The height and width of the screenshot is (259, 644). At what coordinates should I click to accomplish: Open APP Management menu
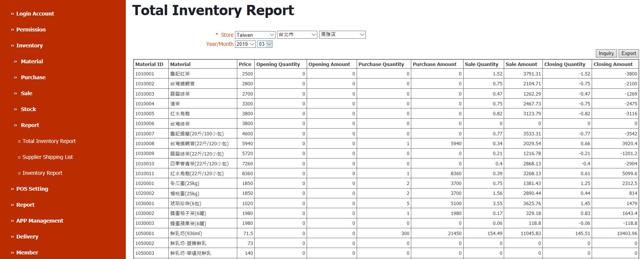click(x=39, y=221)
